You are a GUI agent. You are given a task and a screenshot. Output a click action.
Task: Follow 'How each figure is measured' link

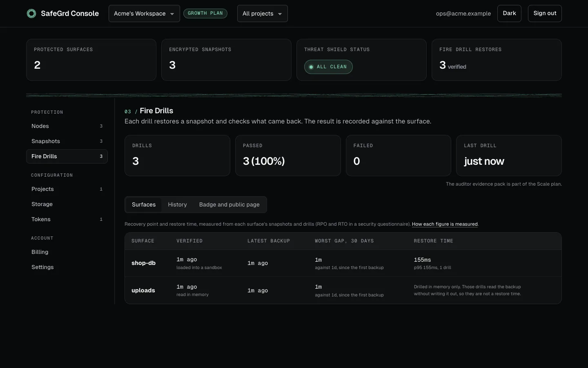[445, 224]
